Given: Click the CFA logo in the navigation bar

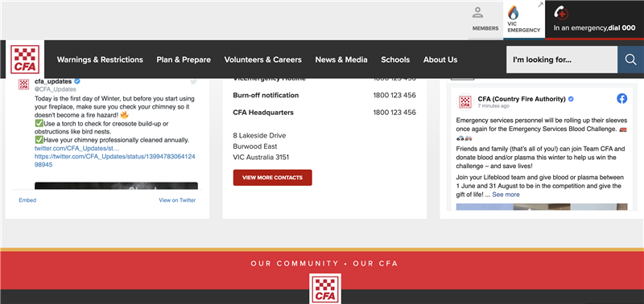Looking at the screenshot, I should (25, 60).
